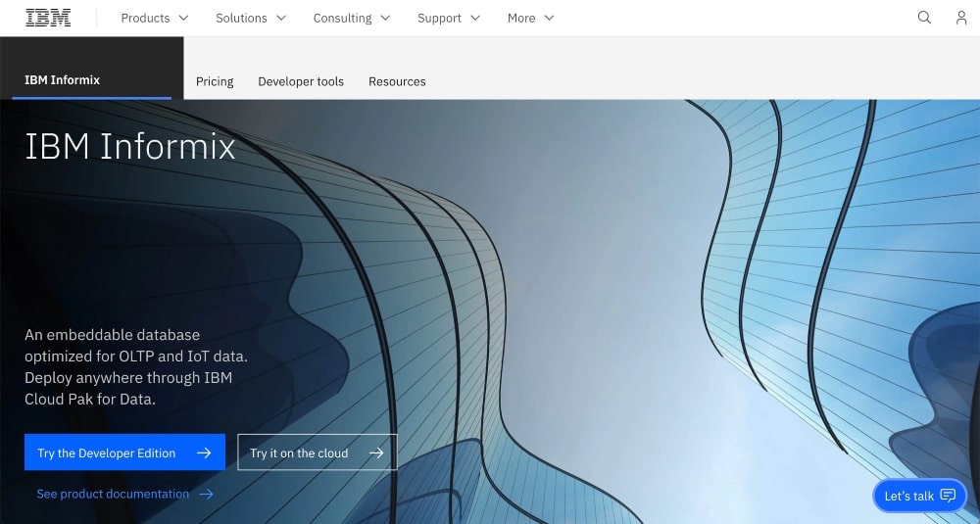Expand the Products dropdown menu

point(155,18)
